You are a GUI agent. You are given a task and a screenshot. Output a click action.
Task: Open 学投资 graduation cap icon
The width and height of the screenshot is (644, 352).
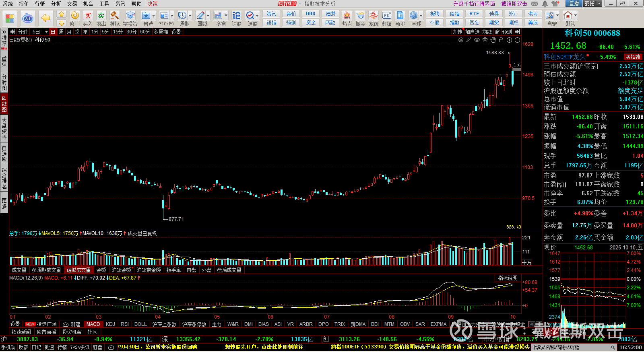(130, 15)
